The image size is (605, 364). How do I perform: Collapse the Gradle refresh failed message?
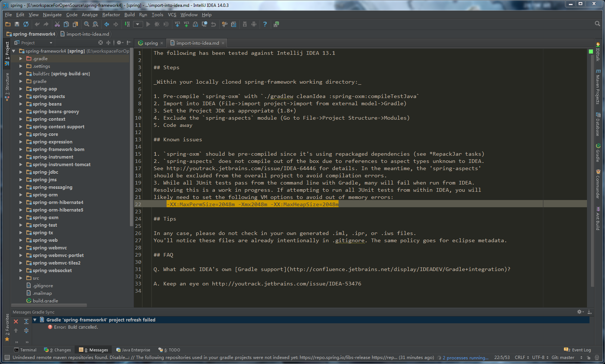(35, 320)
